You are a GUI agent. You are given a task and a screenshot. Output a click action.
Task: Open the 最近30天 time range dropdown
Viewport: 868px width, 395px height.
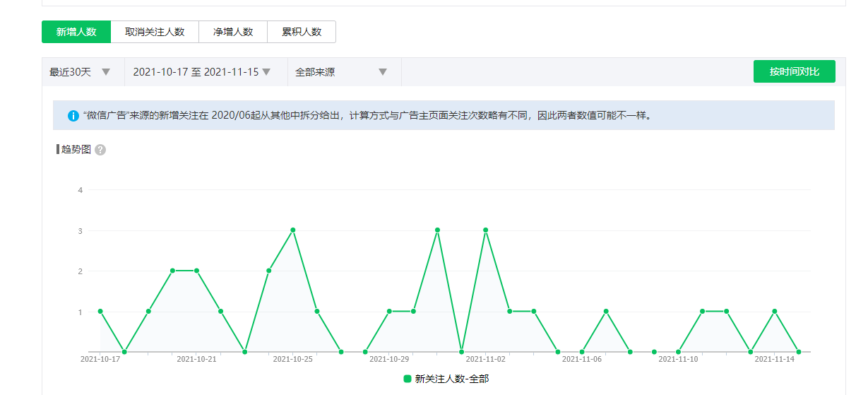tap(80, 71)
